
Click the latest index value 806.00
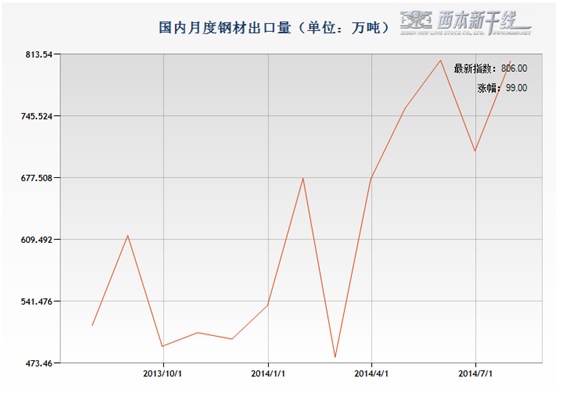point(514,68)
